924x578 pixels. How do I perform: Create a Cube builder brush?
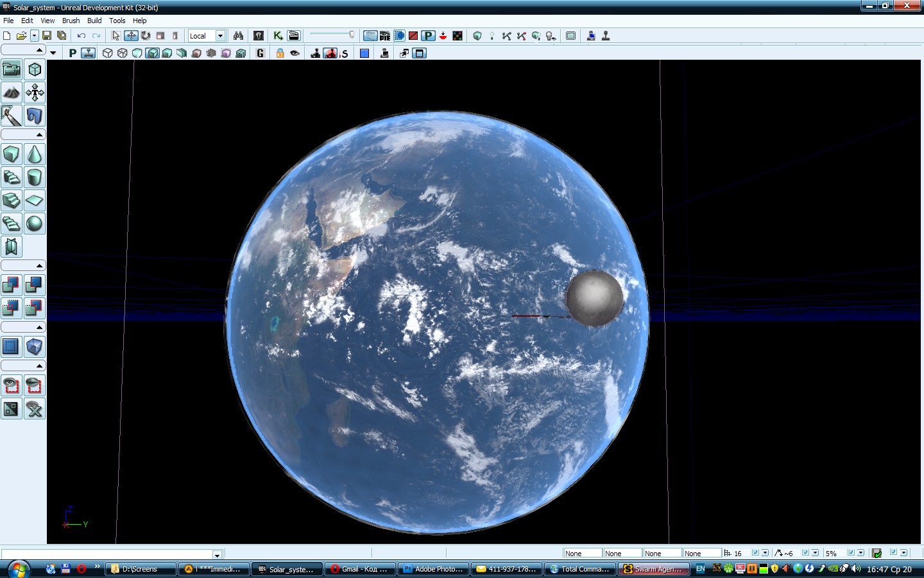(12, 154)
